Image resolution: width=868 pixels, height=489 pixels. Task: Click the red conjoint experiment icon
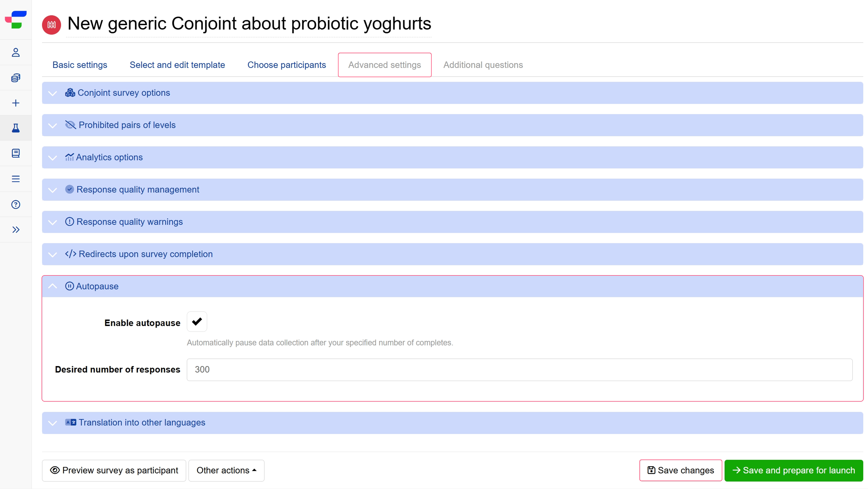51,24
